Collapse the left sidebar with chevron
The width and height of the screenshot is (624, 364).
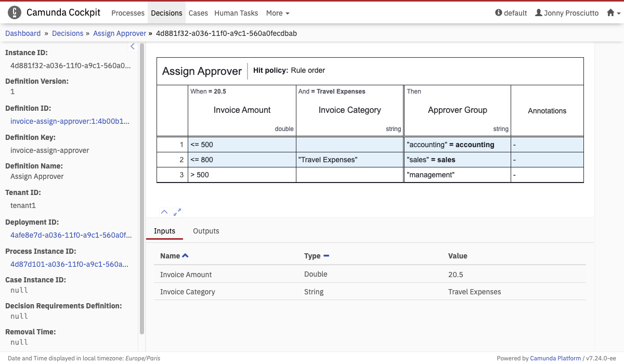[132, 47]
